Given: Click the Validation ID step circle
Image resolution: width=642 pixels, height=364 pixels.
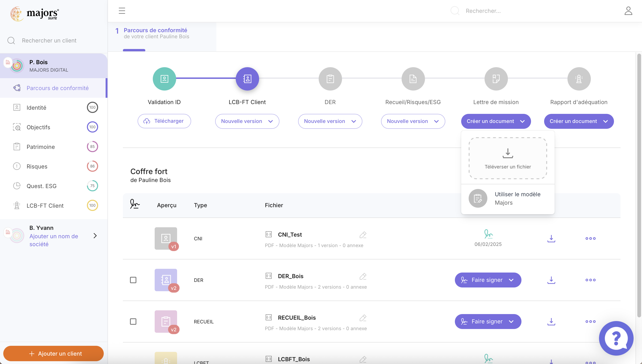Looking at the screenshot, I should click(x=164, y=79).
